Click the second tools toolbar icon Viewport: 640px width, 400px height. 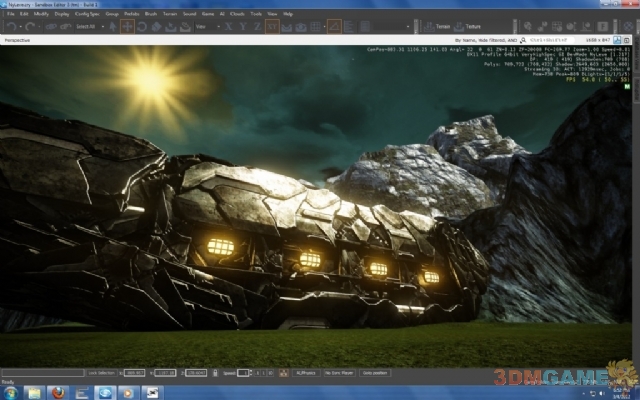point(542,27)
